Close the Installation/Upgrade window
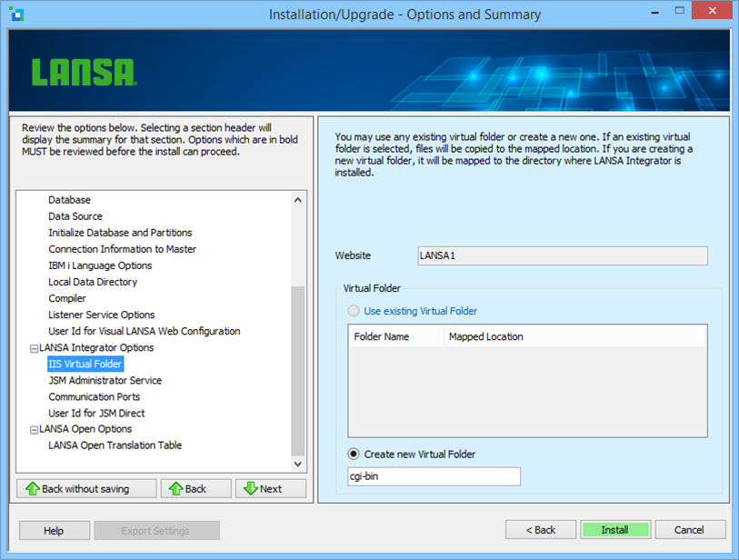Image resolution: width=739 pixels, height=560 pixels. click(x=712, y=10)
